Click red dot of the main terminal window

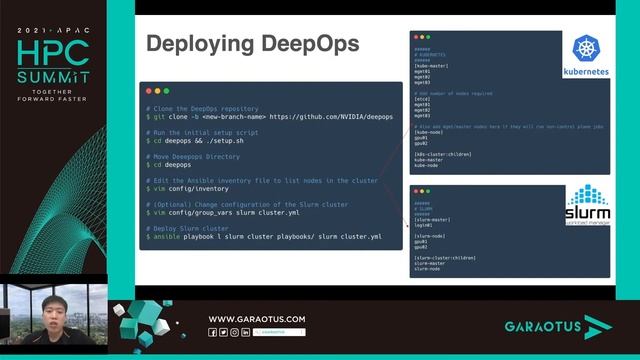[x=149, y=91]
